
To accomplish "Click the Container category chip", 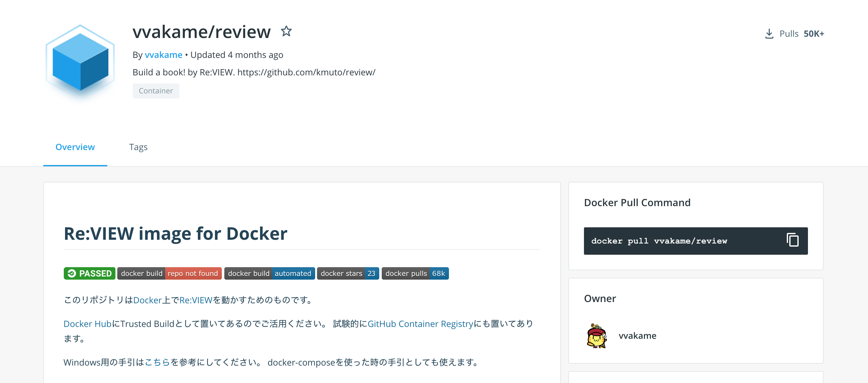I will (x=156, y=91).
